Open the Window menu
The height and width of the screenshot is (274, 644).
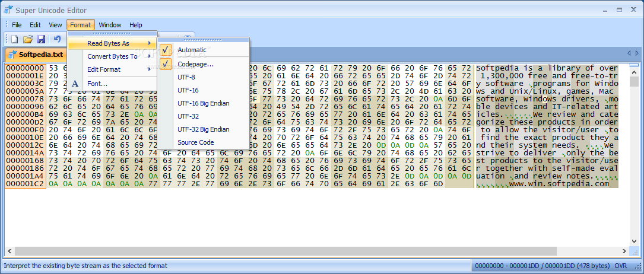click(x=110, y=25)
